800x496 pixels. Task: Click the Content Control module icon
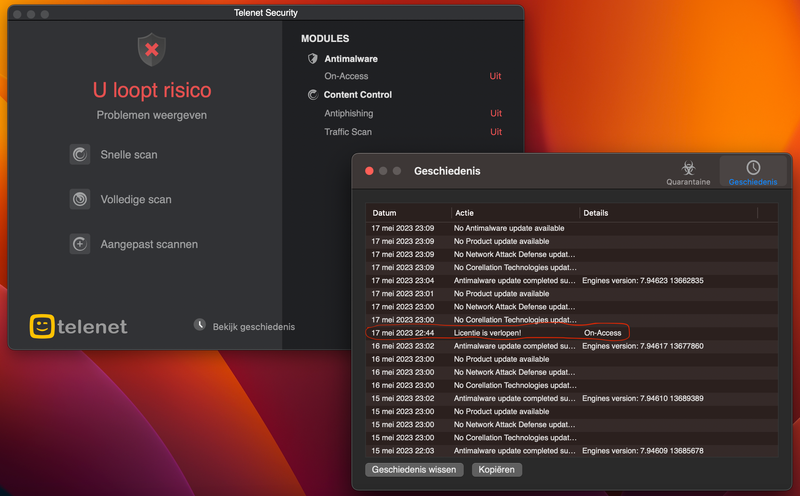point(313,94)
